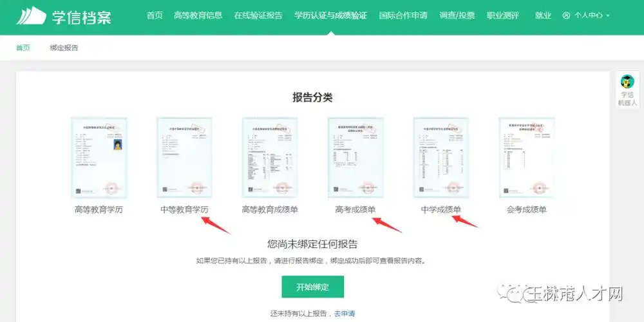
Task: Go to 调查/投票 menu item
Action: coord(457,15)
